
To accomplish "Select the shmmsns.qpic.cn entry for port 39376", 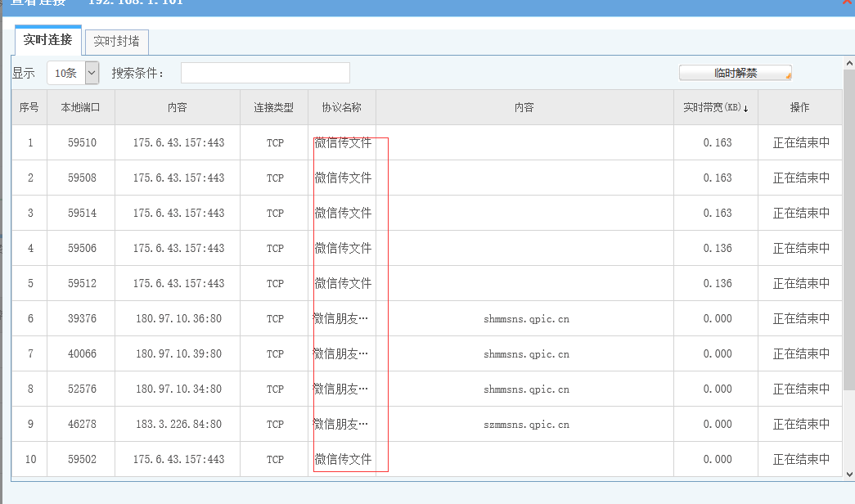I will [526, 319].
